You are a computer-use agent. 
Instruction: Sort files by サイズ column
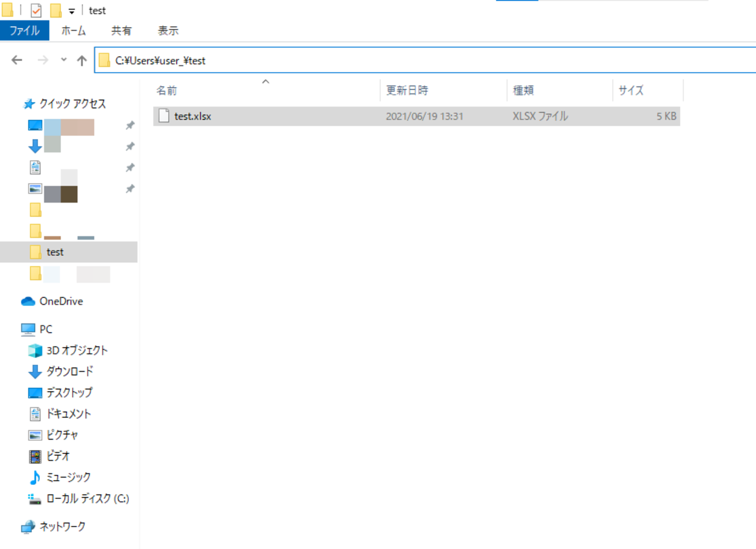point(631,91)
